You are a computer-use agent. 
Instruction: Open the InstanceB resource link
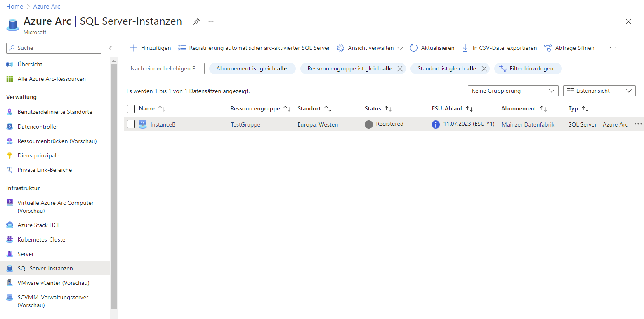[163, 124]
